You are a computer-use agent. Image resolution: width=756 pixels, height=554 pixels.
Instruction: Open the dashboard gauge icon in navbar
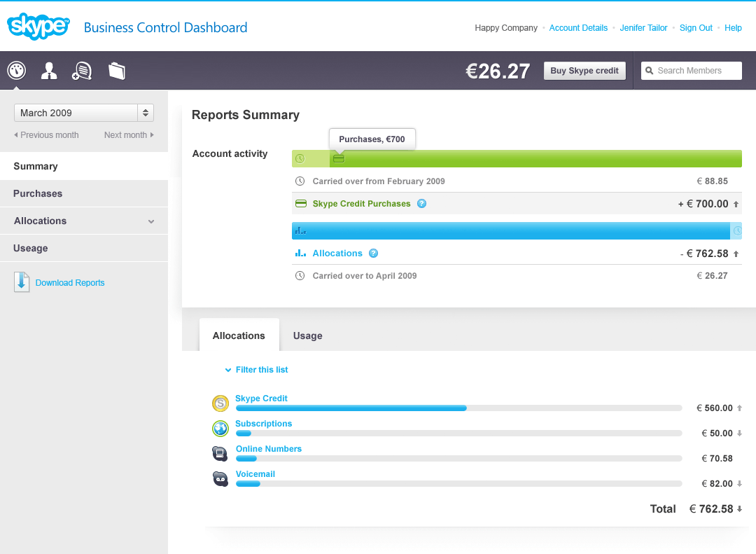[16, 70]
